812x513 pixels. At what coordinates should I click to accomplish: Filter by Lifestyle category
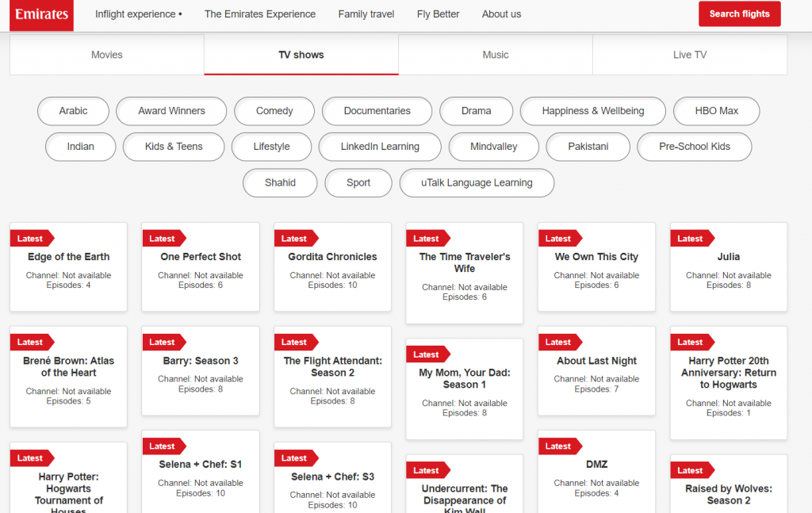point(271,147)
